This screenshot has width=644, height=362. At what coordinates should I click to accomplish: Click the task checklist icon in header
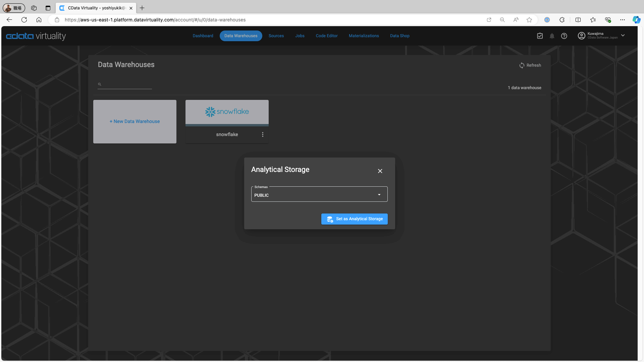[540, 36]
